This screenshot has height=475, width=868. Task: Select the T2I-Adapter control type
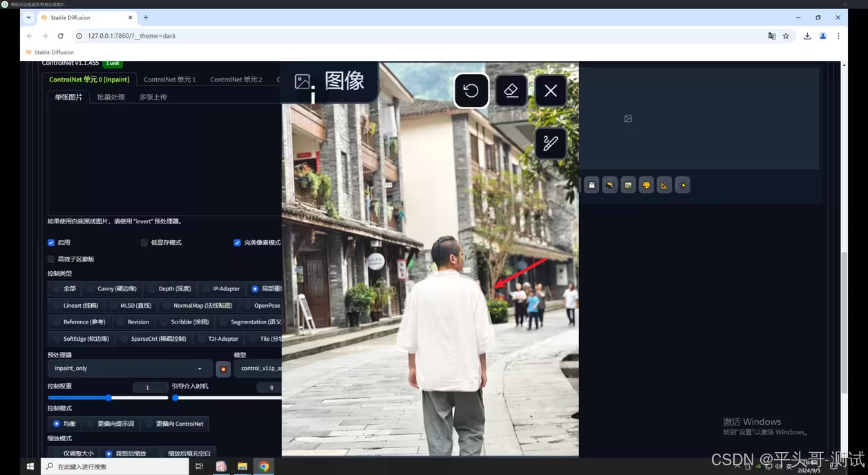coord(218,339)
